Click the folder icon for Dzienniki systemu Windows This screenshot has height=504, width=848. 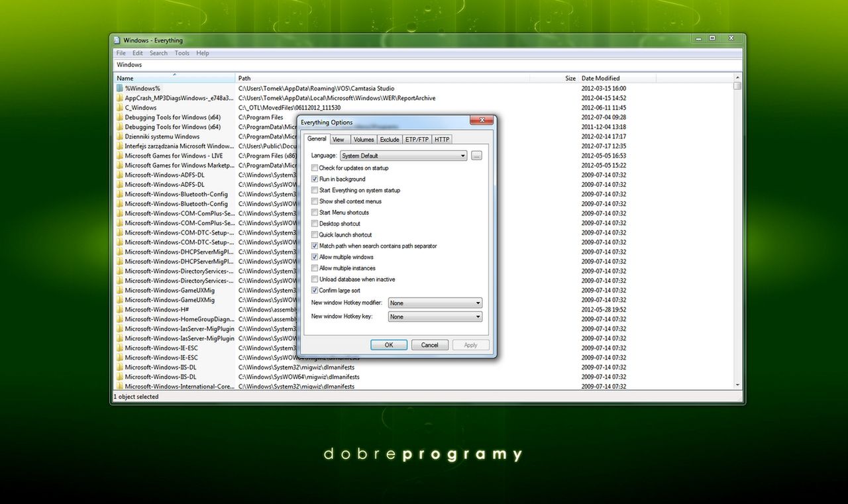pyautogui.click(x=120, y=136)
